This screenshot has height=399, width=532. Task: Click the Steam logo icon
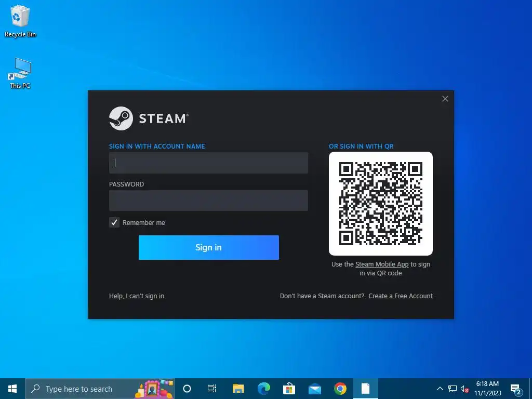pos(121,118)
